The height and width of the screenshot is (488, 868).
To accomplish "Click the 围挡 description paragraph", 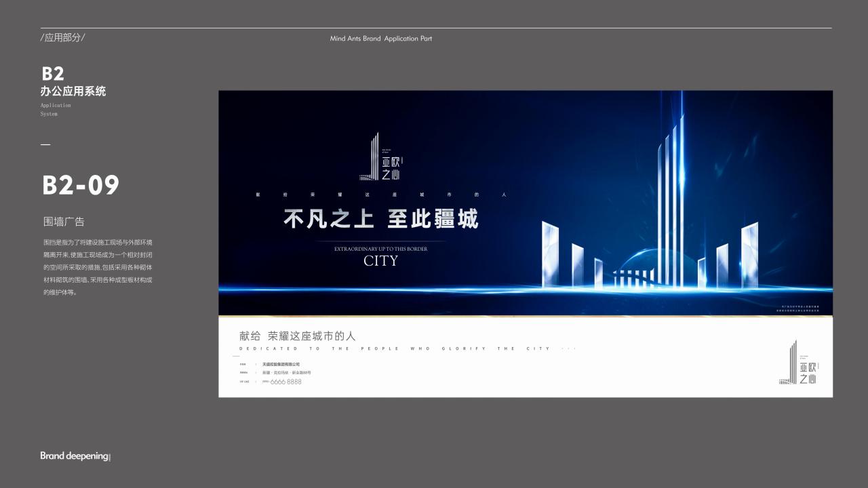I will click(x=98, y=267).
